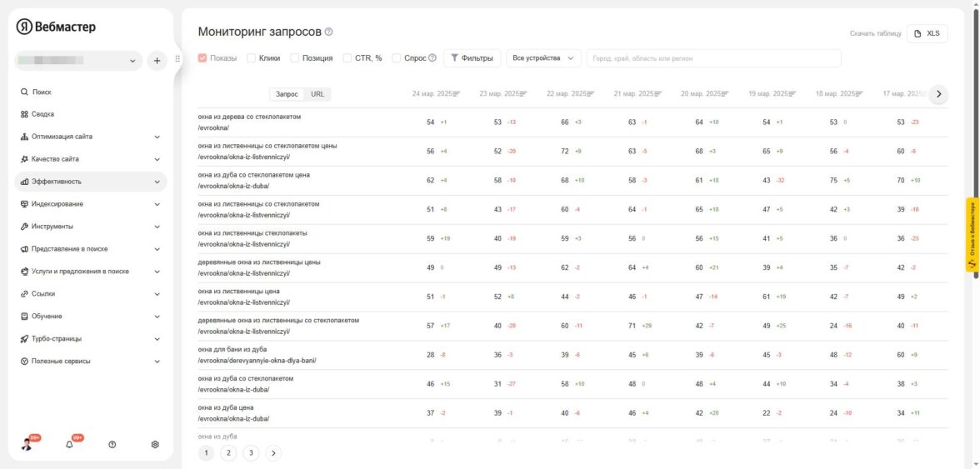The width and height of the screenshot is (980, 469).
Task: Open settings gear in the sidebar
Action: pos(155,445)
